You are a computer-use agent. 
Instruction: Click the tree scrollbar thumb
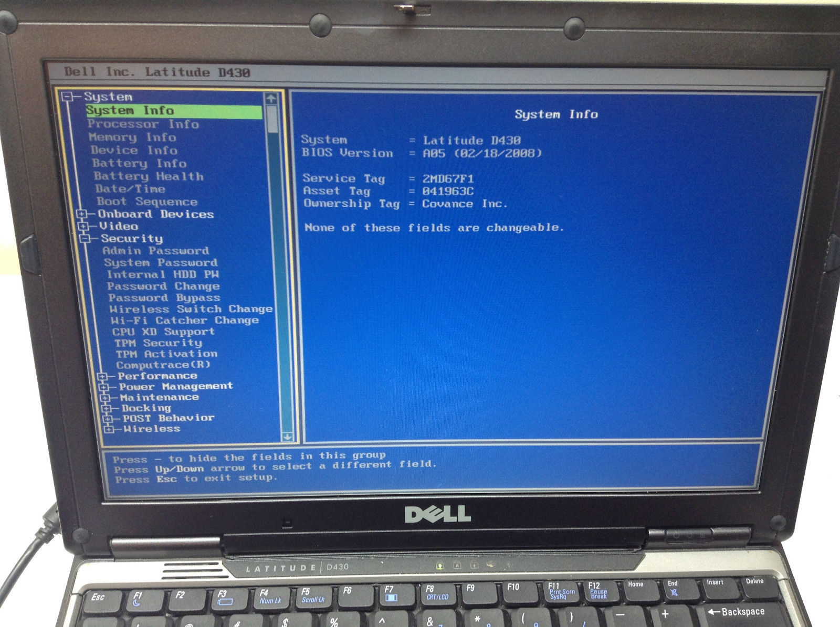pos(272,119)
